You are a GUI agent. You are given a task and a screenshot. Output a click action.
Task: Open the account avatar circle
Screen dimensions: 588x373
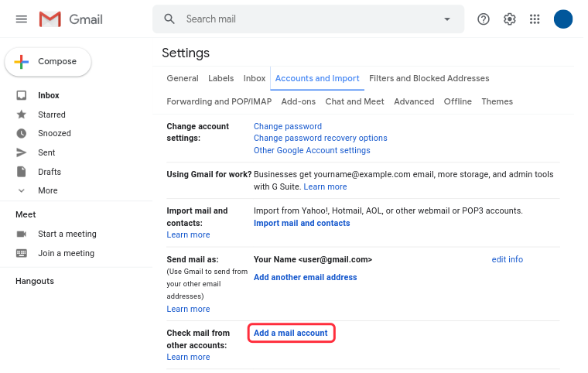coord(563,19)
